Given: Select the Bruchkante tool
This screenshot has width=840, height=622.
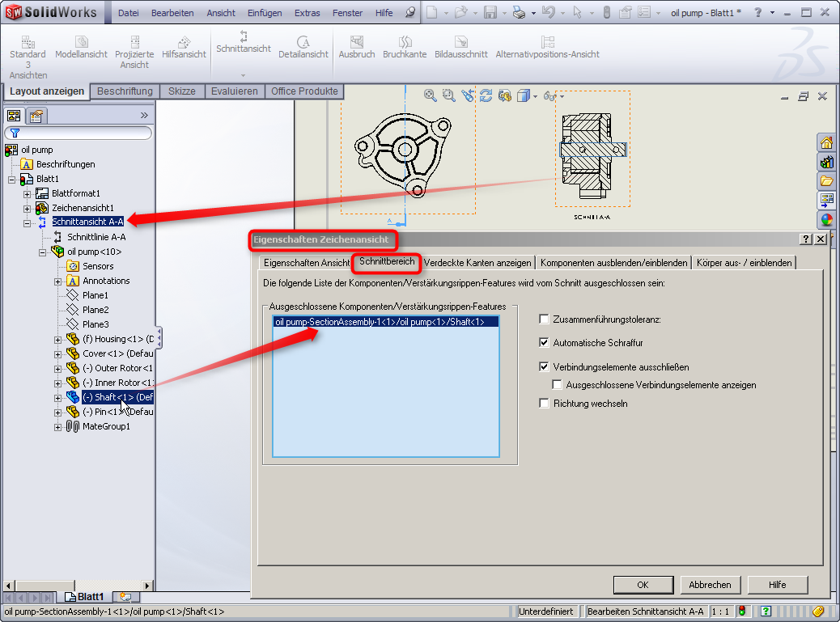Looking at the screenshot, I should 405,47.
